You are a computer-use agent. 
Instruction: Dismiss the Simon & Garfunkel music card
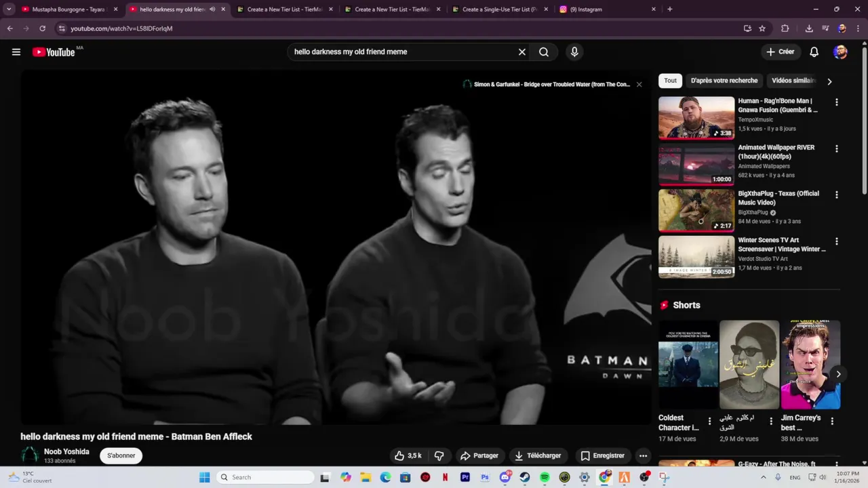(639, 85)
